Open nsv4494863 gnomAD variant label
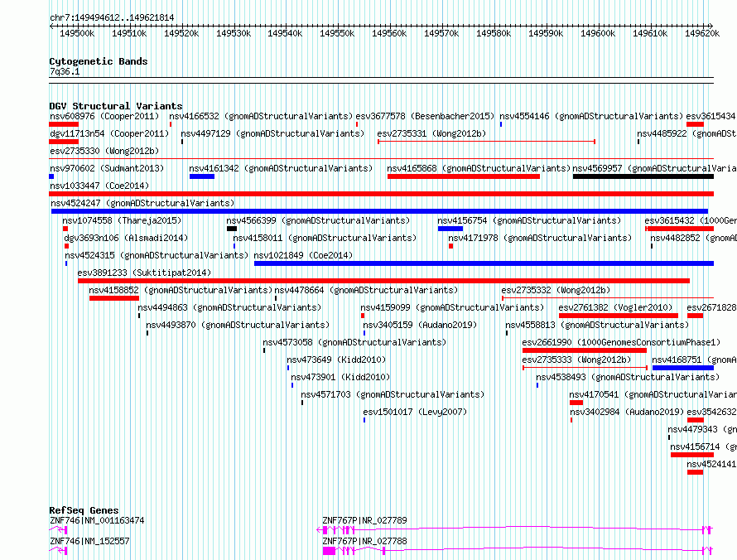The height and width of the screenshot is (560, 737). click(x=229, y=307)
